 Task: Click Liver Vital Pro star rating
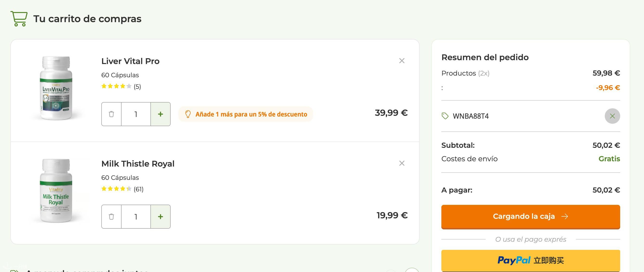(116, 86)
